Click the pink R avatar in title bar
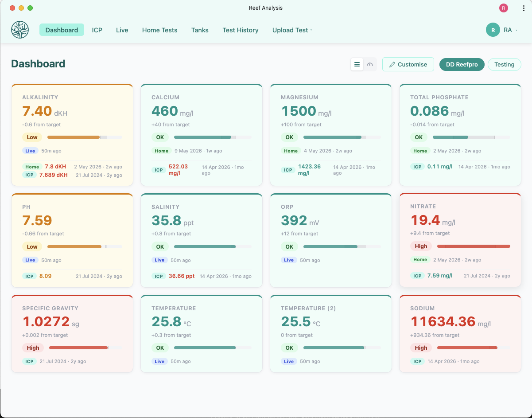The image size is (532, 418). 503,8
